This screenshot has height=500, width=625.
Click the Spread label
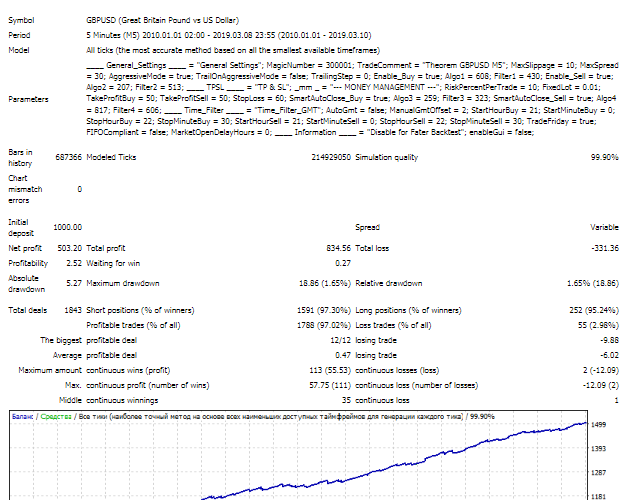(x=368, y=227)
